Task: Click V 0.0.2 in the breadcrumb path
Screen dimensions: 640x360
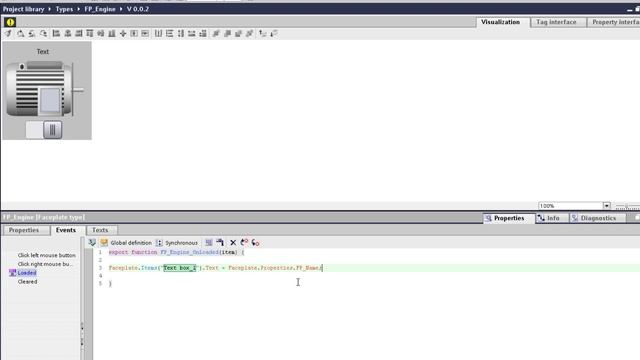Action: [x=138, y=9]
